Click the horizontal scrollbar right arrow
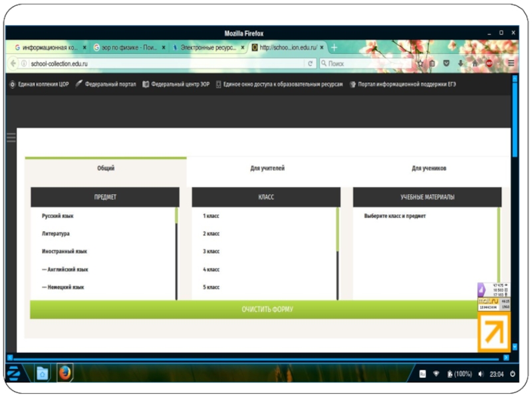Image resolution: width=532 pixels, height=399 pixels. tap(506, 358)
